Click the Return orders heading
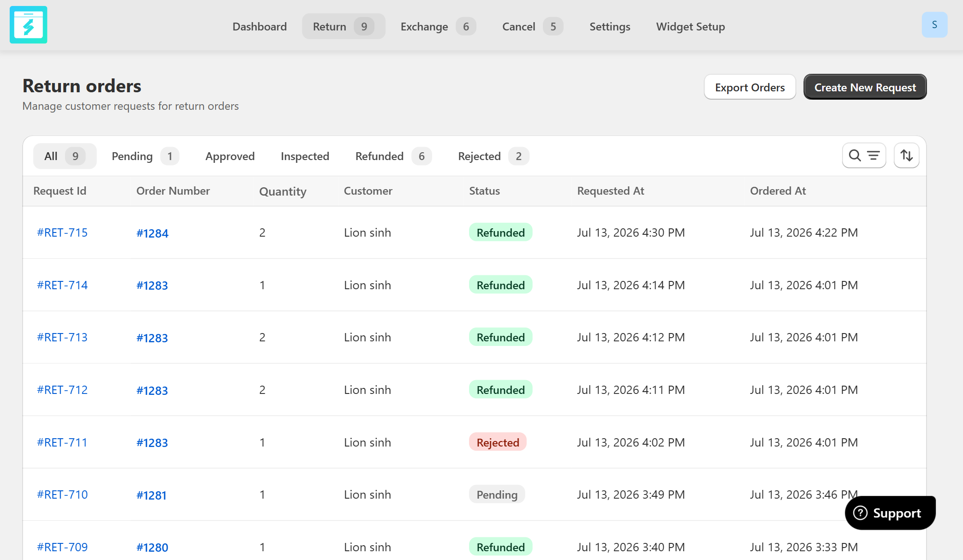 click(82, 86)
